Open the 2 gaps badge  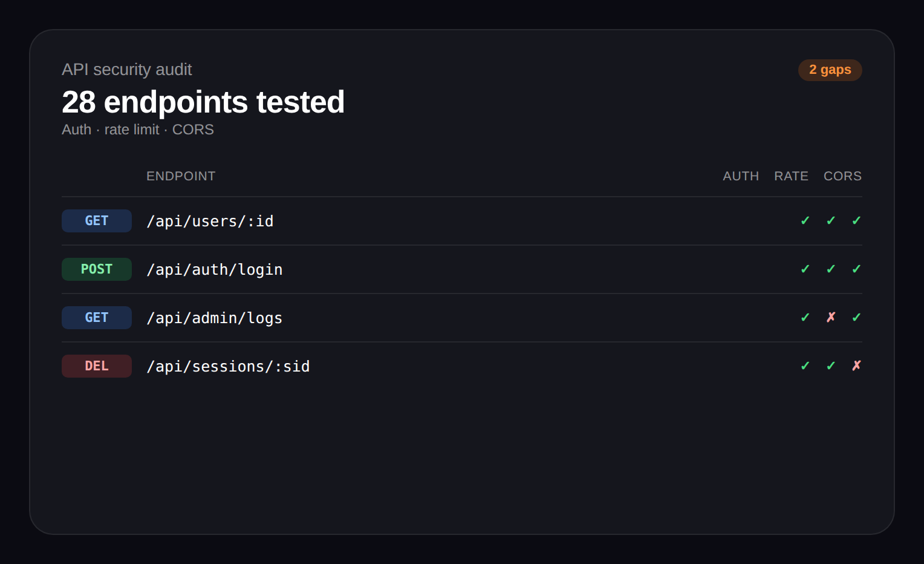pyautogui.click(x=830, y=70)
